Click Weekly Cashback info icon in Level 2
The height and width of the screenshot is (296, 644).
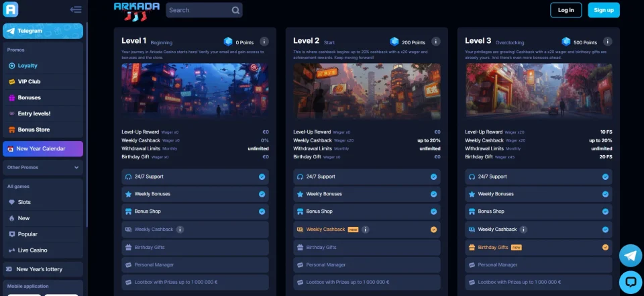[365, 230]
